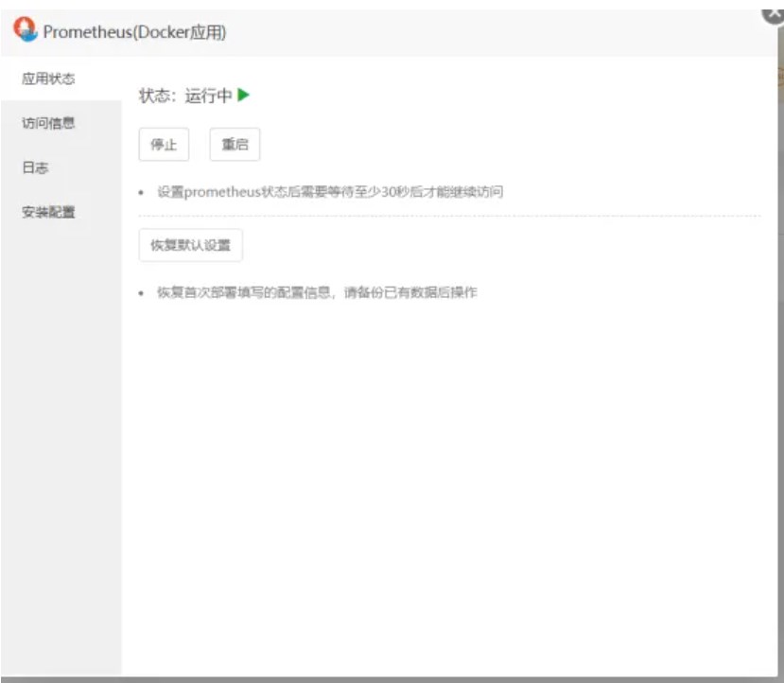The height and width of the screenshot is (683, 784).
Task: Click the green running status triangle
Action: click(x=244, y=95)
